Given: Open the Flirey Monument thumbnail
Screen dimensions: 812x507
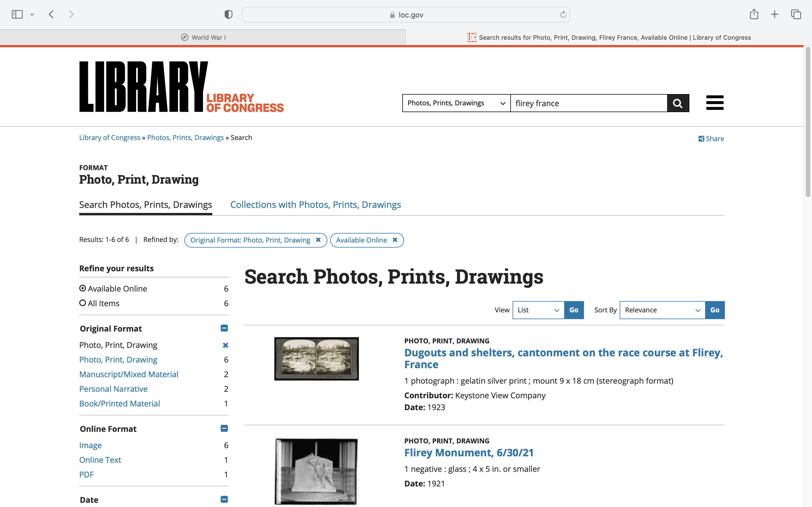Looking at the screenshot, I should (x=316, y=471).
